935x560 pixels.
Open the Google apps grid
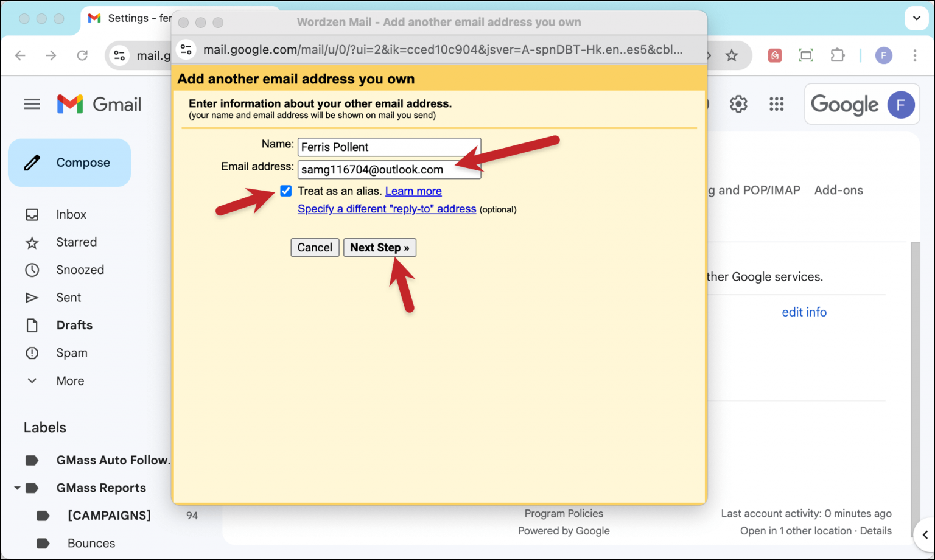click(x=776, y=103)
